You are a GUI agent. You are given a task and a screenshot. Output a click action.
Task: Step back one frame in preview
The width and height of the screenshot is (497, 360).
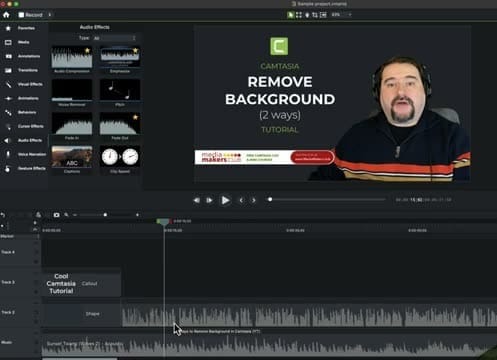(197, 200)
